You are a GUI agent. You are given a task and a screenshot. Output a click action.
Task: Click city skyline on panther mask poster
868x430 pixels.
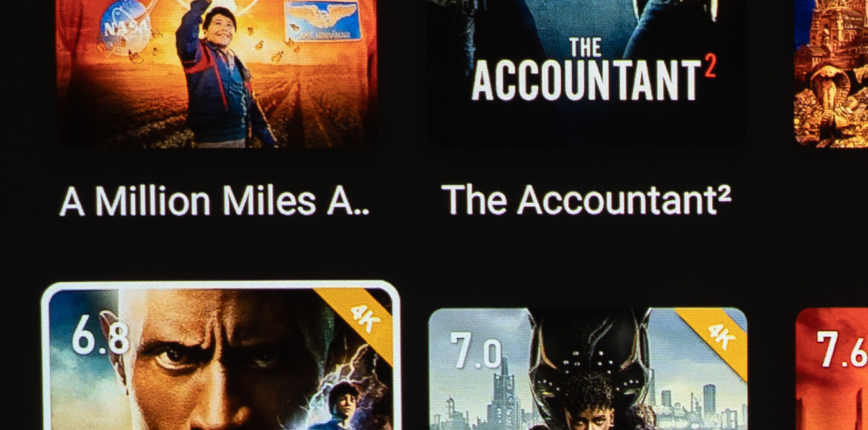485,400
